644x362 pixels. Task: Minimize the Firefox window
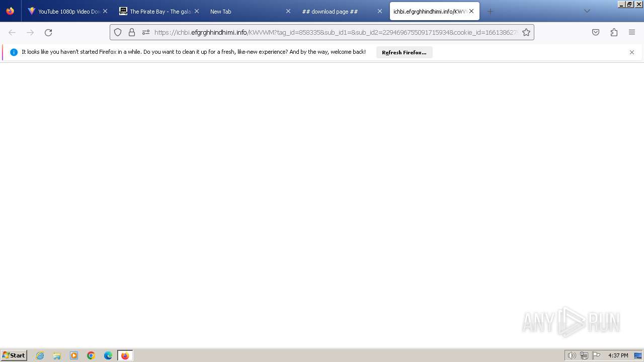tap(621, 4)
